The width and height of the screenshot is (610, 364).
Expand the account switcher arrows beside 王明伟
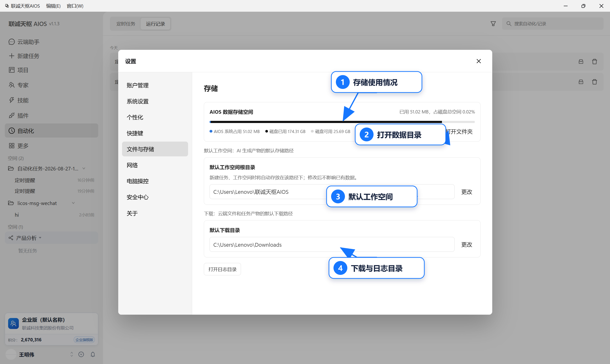click(72, 354)
